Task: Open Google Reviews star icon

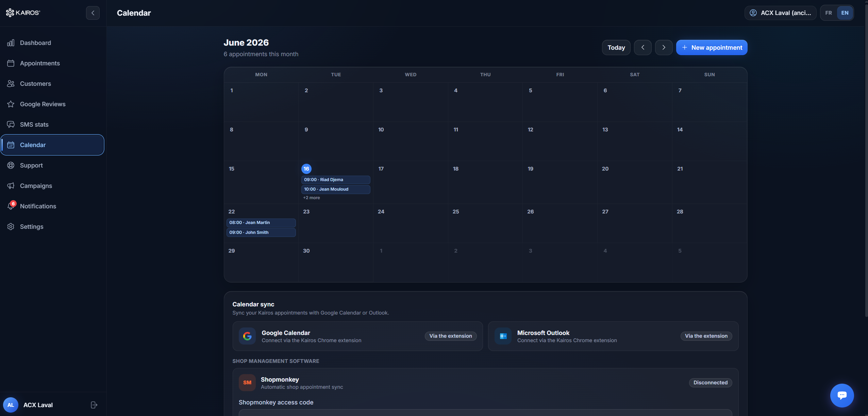Action: coord(11,104)
